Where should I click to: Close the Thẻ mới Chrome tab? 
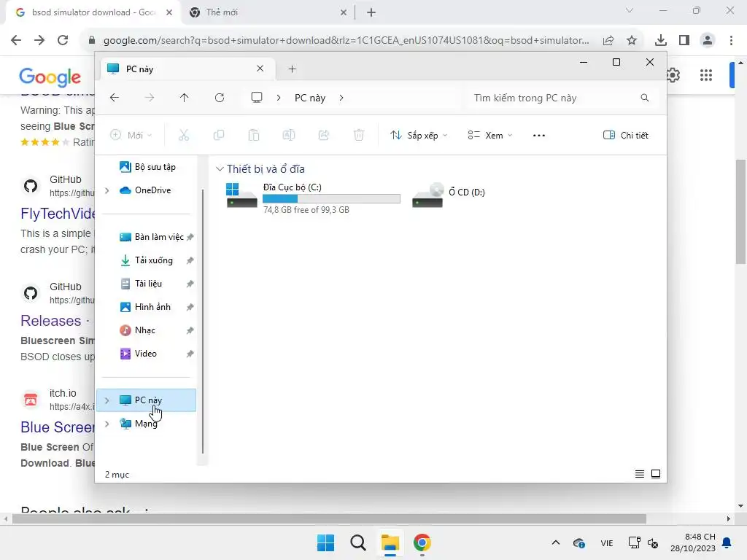tap(344, 12)
